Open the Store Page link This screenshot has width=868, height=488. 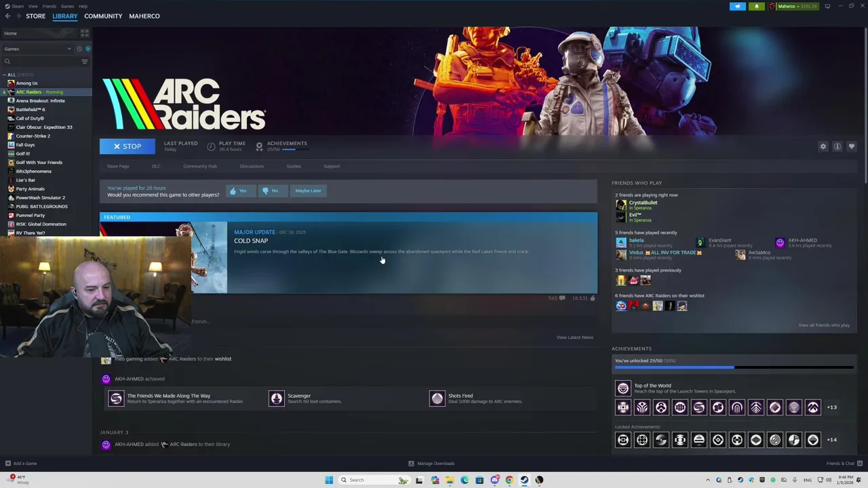pos(118,166)
